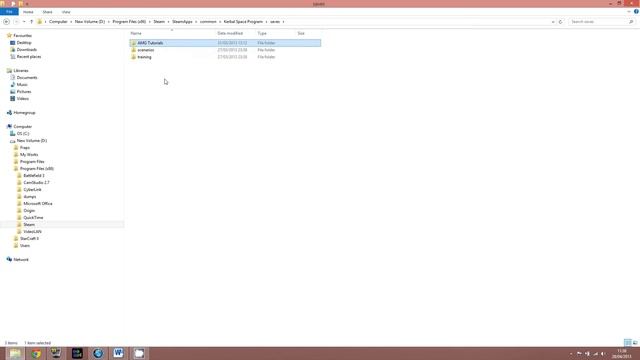Open the File menu tab

point(9,12)
